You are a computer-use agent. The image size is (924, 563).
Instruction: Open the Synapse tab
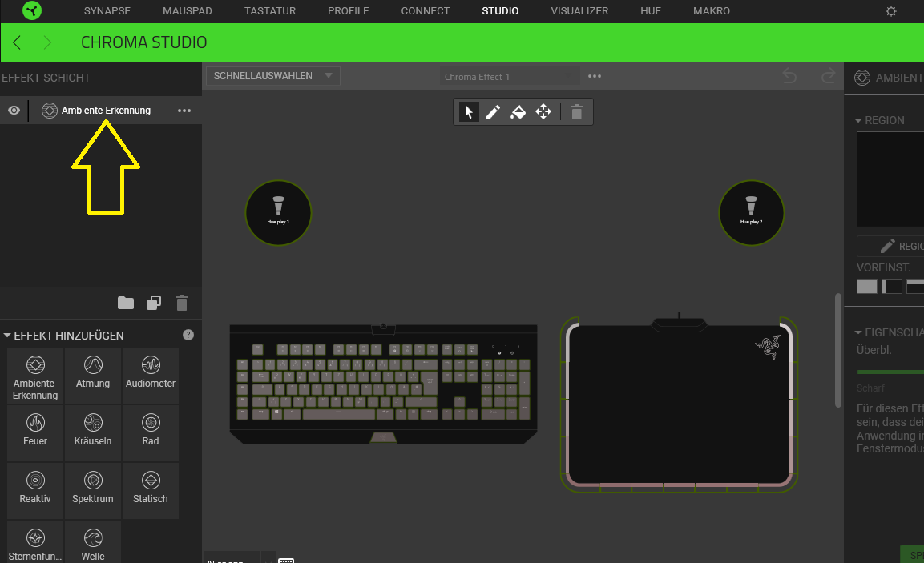(x=107, y=11)
